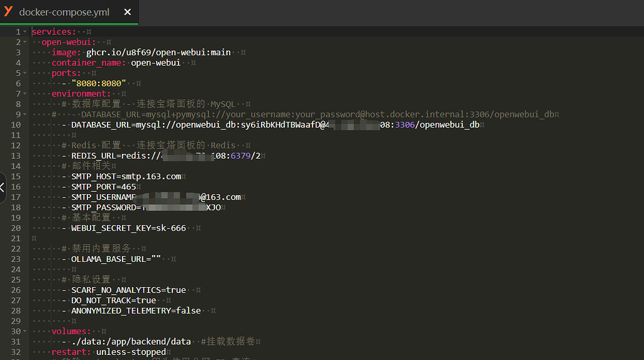Click the DATABASE_URL=mysql line on line 10
The image size is (644, 360).
coord(275,125)
